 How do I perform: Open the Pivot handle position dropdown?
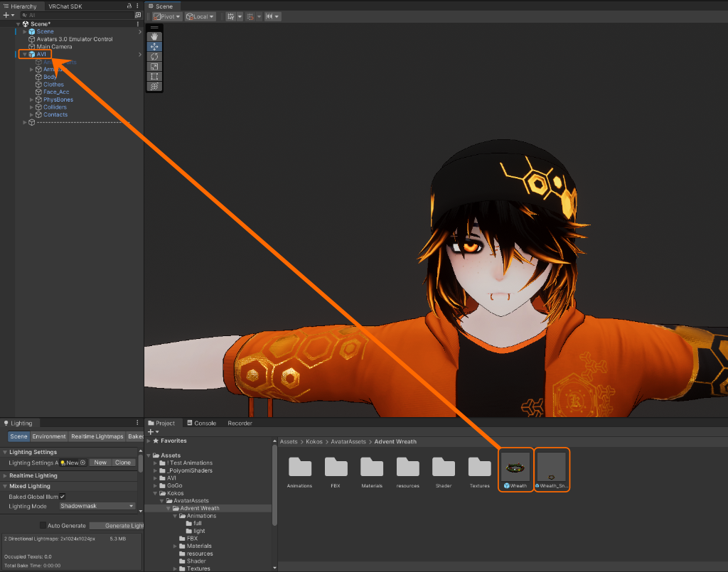(x=167, y=16)
